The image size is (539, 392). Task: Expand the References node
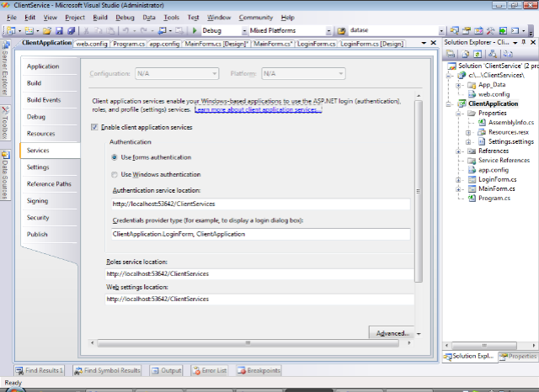[x=458, y=151]
